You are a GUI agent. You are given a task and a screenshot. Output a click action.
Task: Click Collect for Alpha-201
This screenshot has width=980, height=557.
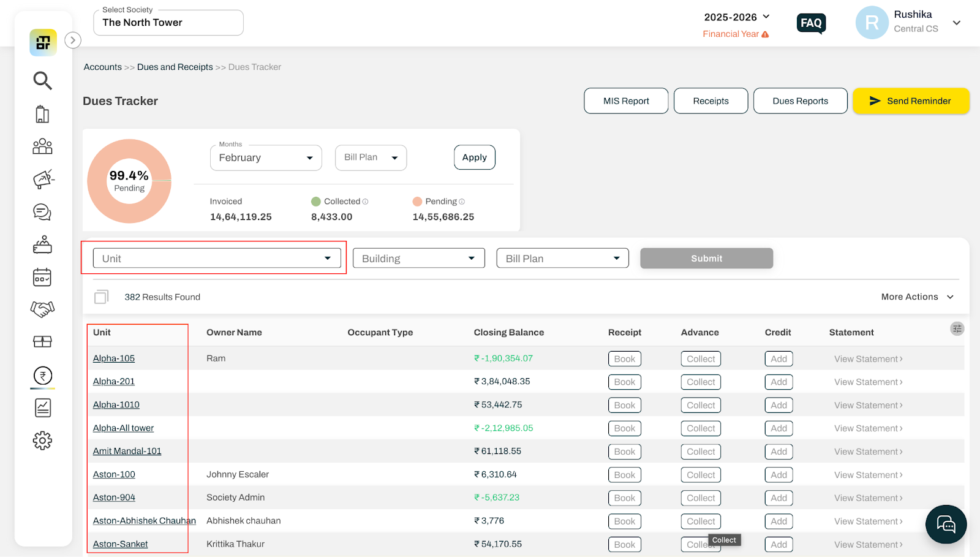[701, 382]
